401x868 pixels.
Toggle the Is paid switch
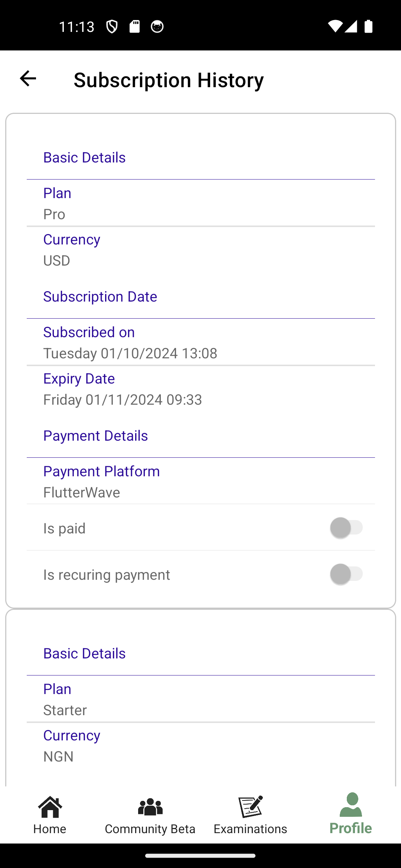(346, 528)
